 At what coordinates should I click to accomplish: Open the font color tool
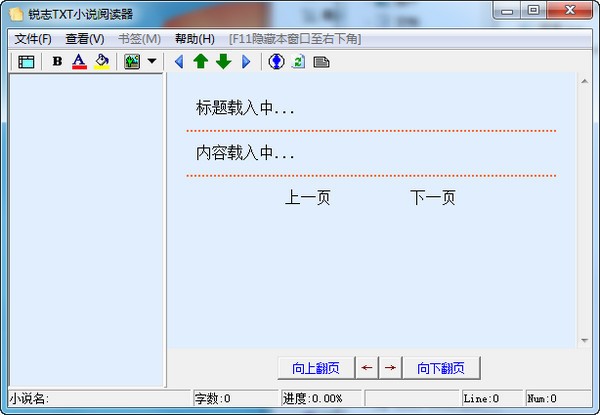tap(79, 62)
